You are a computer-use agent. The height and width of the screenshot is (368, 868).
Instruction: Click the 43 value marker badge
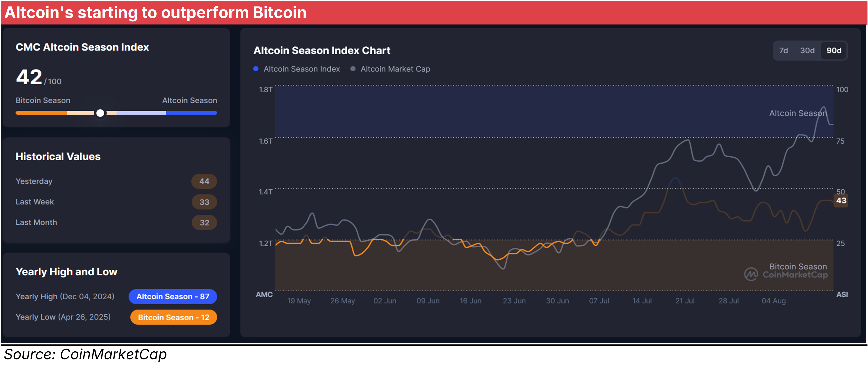tap(841, 201)
